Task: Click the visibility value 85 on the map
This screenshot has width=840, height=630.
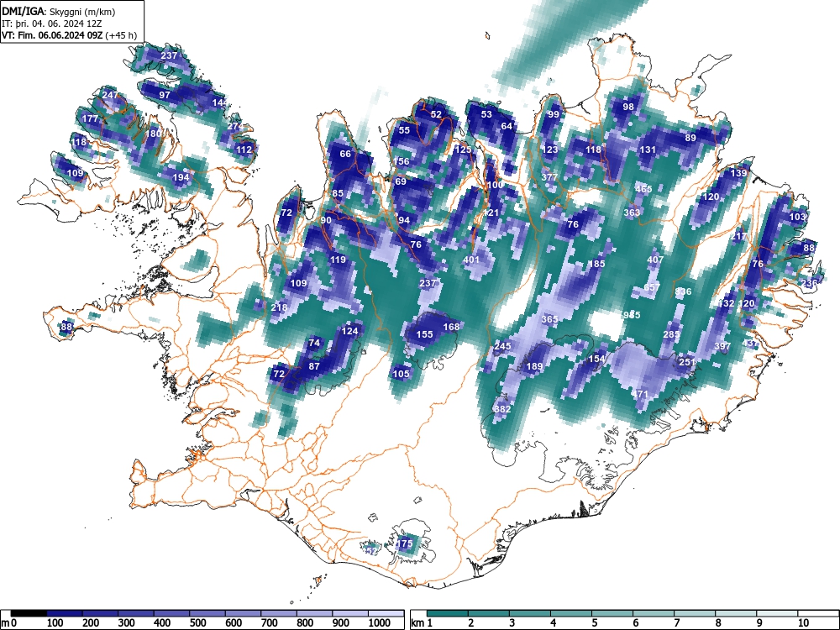Action: pyautogui.click(x=338, y=193)
